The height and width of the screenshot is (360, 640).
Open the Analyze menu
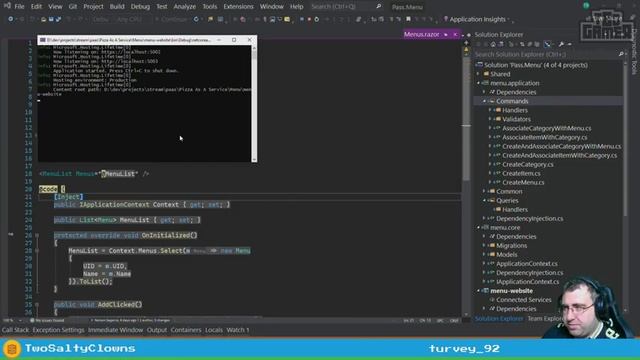(x=184, y=7)
